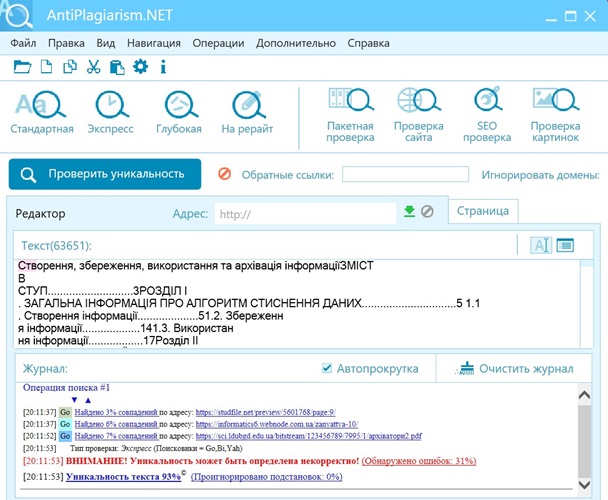Click the text formatting 'A' icon in editor

pos(541,245)
